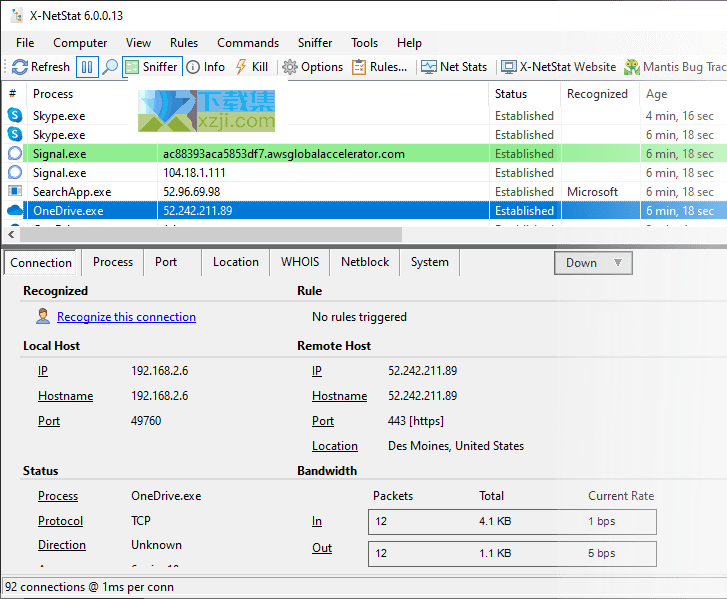Open Options from the toolbar
727x599 pixels.
(312, 67)
